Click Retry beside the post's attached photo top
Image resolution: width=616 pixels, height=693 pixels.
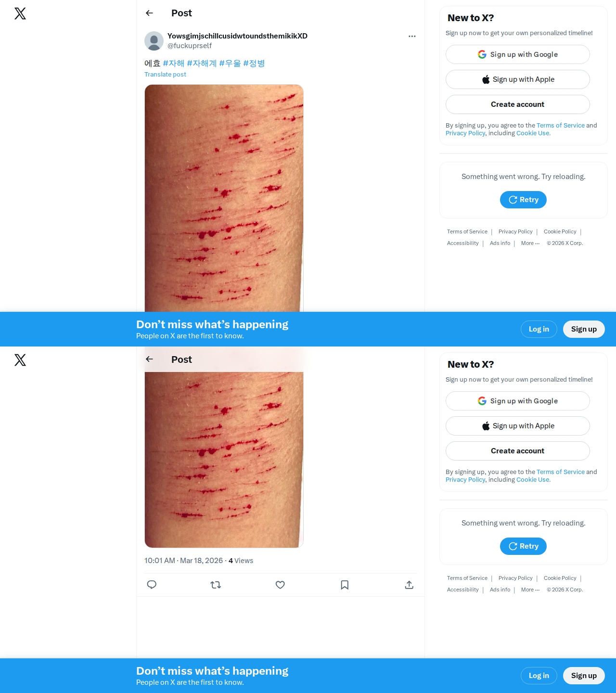tap(523, 200)
